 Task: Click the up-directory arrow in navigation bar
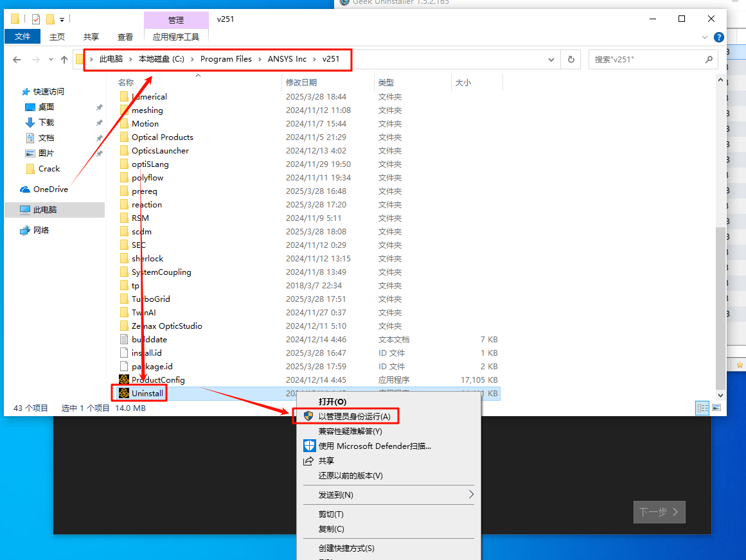64,59
